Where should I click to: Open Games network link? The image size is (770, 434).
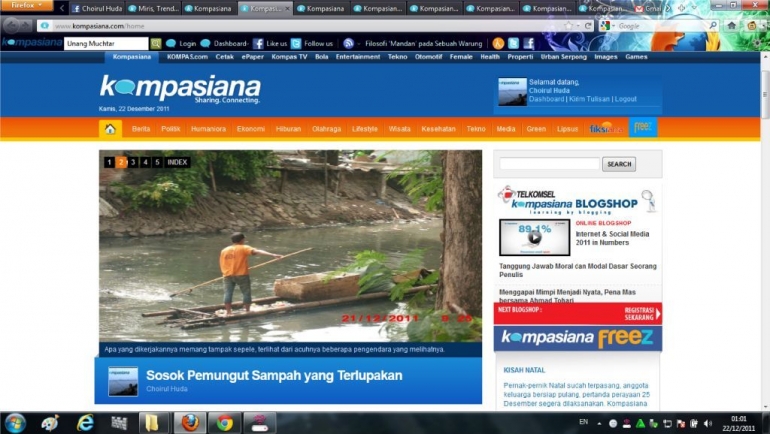636,57
